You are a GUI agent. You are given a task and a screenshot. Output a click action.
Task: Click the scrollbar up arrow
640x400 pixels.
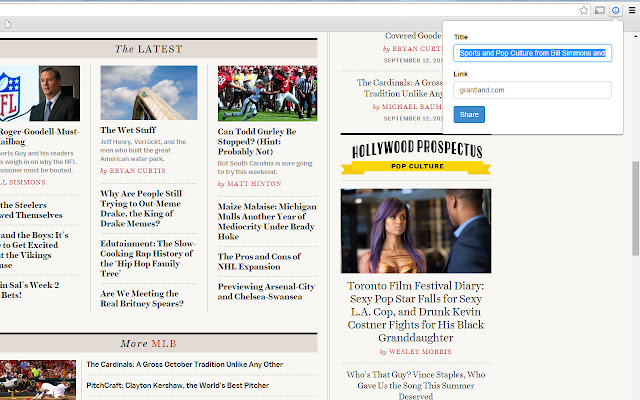(x=636, y=36)
